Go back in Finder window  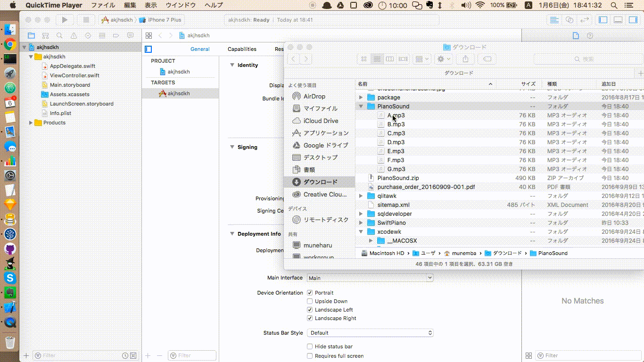pos(293,59)
